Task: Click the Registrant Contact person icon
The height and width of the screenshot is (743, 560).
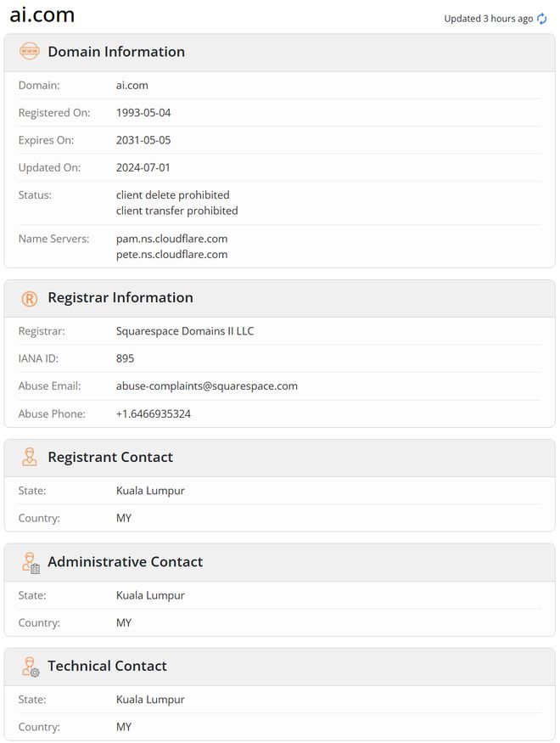Action: click(30, 457)
